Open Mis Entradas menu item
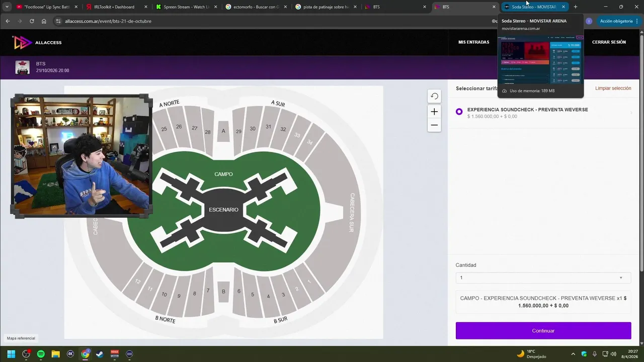The height and width of the screenshot is (362, 644). point(473,42)
